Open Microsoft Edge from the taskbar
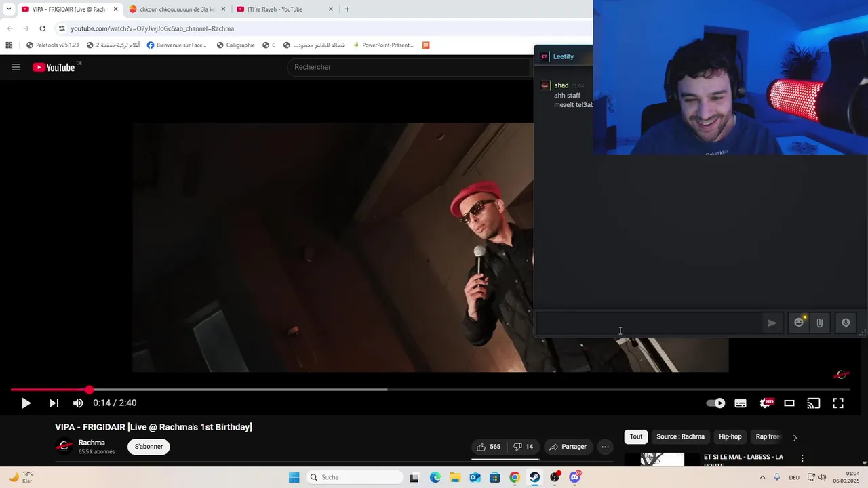The height and width of the screenshot is (488, 868). [x=435, y=477]
